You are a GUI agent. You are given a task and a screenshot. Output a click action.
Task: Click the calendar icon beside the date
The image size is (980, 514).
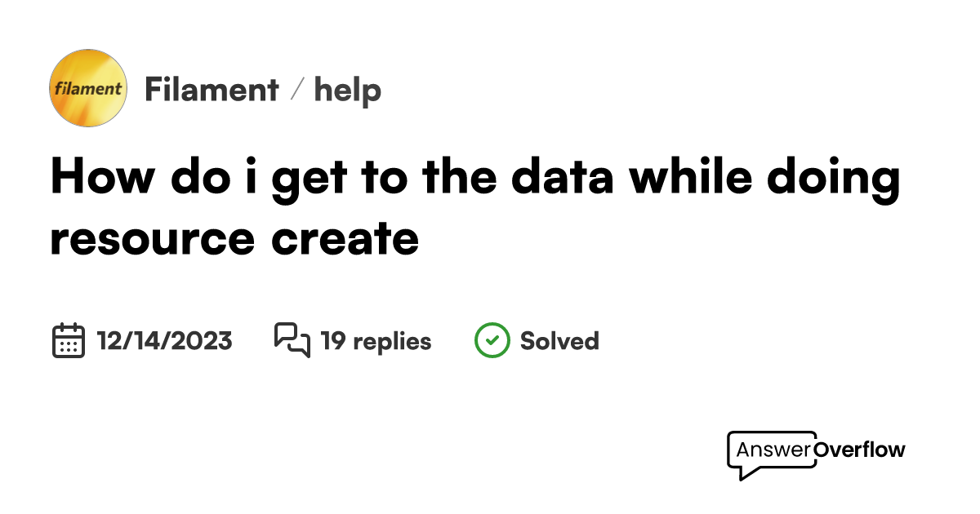point(69,340)
